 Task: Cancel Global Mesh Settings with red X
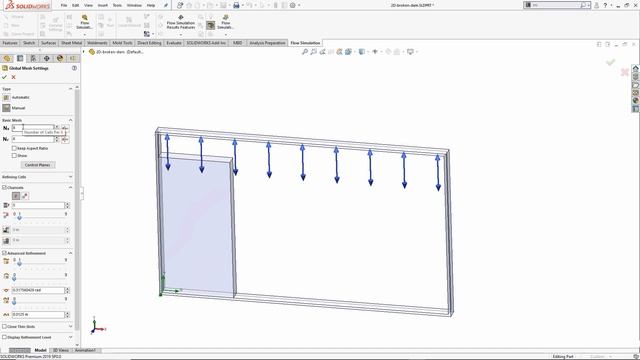pos(13,77)
